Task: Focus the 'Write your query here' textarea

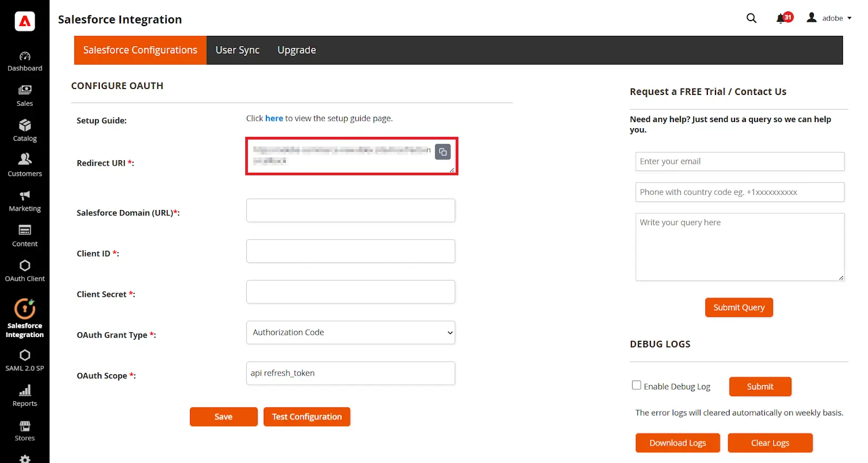Action: pos(740,247)
